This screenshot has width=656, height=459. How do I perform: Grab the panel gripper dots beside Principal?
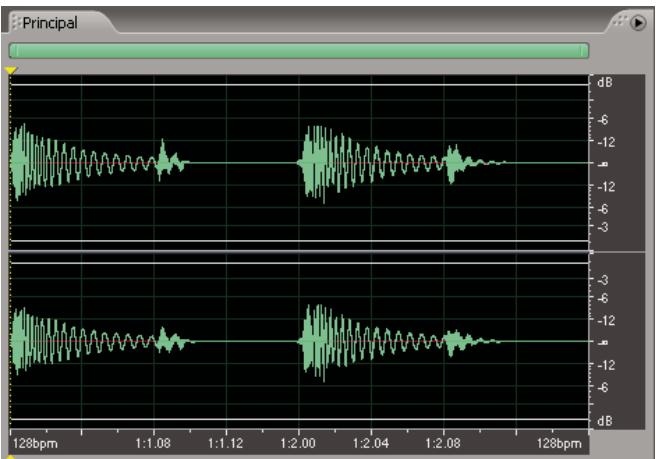pos(16,23)
